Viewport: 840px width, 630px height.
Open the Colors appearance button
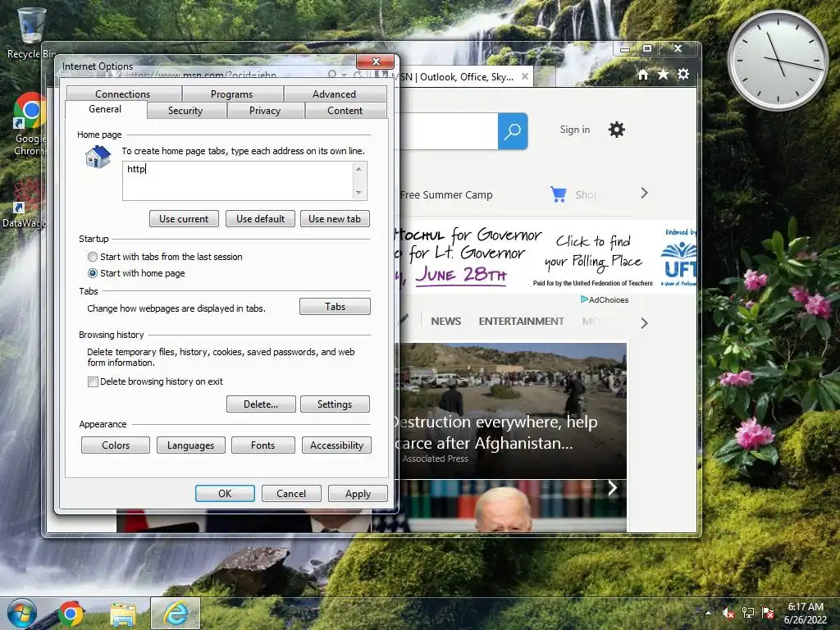pyautogui.click(x=116, y=445)
